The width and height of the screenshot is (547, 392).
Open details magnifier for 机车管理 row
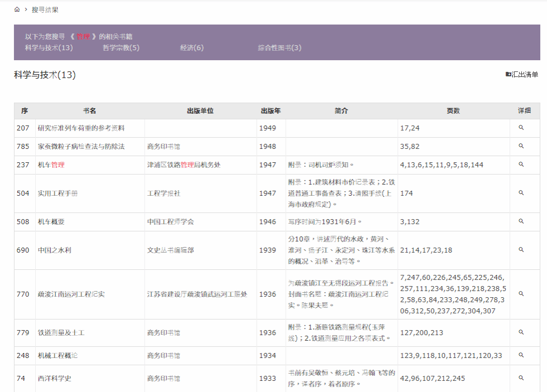521,164
